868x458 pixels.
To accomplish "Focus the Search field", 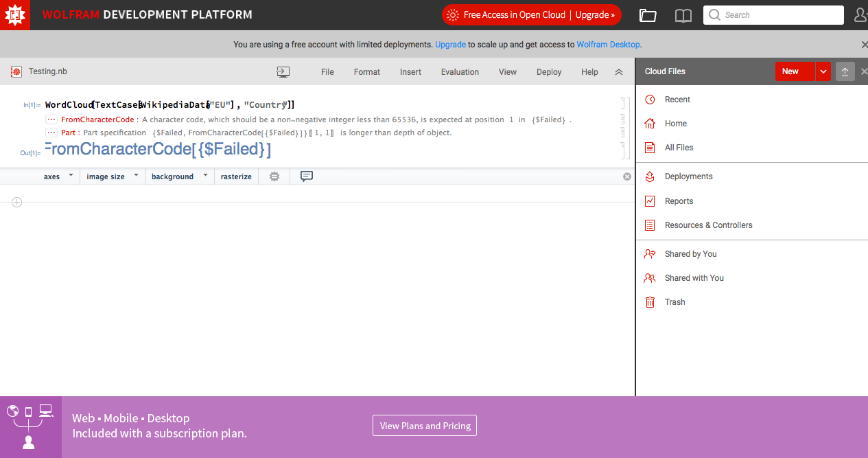I will click(773, 15).
